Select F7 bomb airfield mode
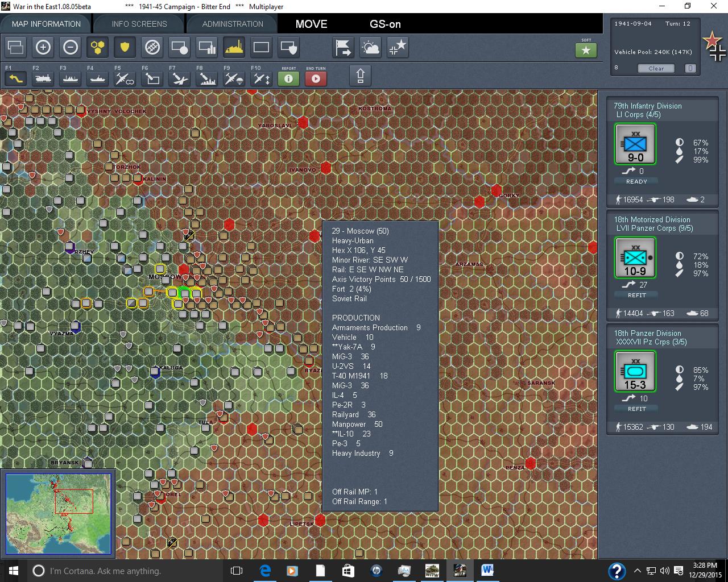The image size is (728, 582). click(179, 78)
